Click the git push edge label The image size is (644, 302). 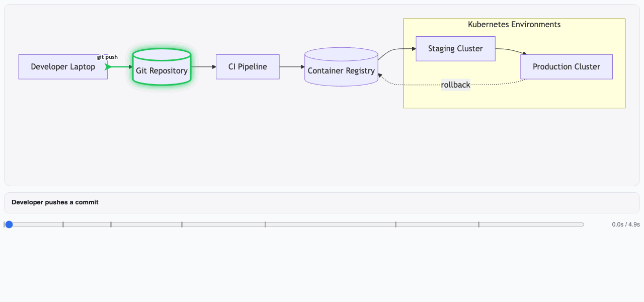tap(107, 57)
